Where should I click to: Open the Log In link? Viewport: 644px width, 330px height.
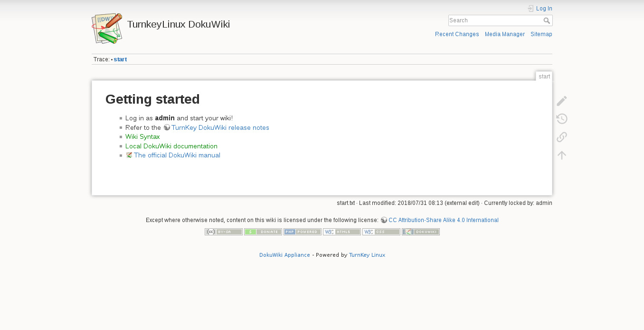point(544,9)
